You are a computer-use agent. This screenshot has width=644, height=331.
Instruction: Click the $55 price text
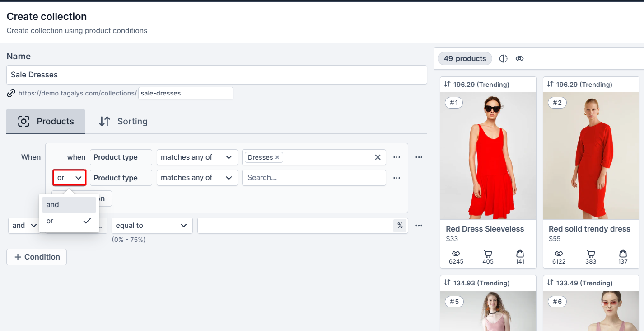pos(555,239)
